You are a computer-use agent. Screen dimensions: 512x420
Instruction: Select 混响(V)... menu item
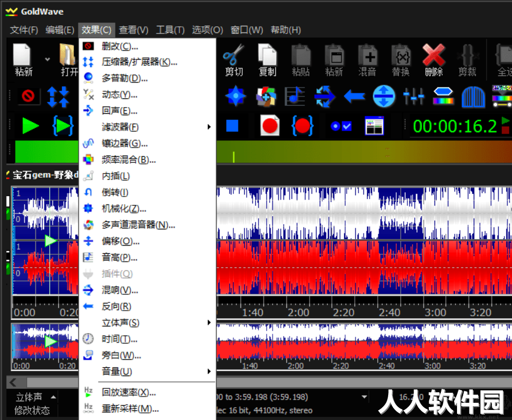pyautogui.click(x=147, y=290)
